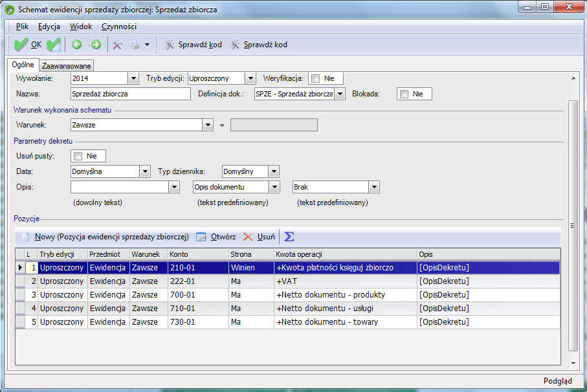Click the scroll up arrow of the form scrollbar
587x392 pixels.
(573, 78)
